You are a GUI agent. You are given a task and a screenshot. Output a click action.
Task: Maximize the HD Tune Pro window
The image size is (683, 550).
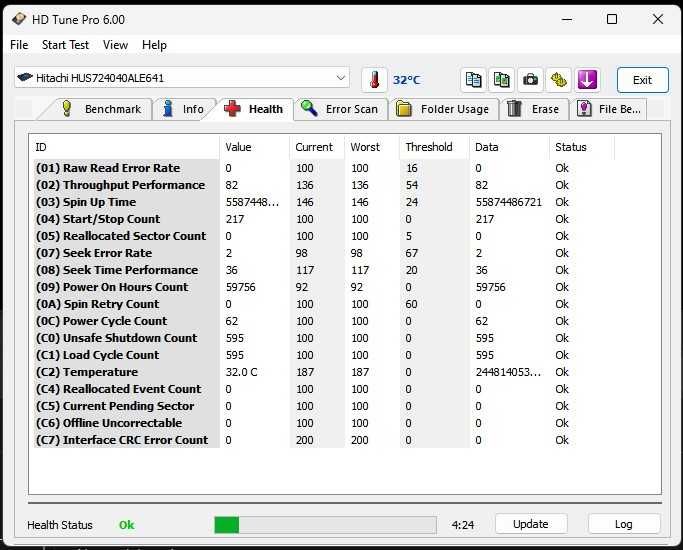coord(612,19)
